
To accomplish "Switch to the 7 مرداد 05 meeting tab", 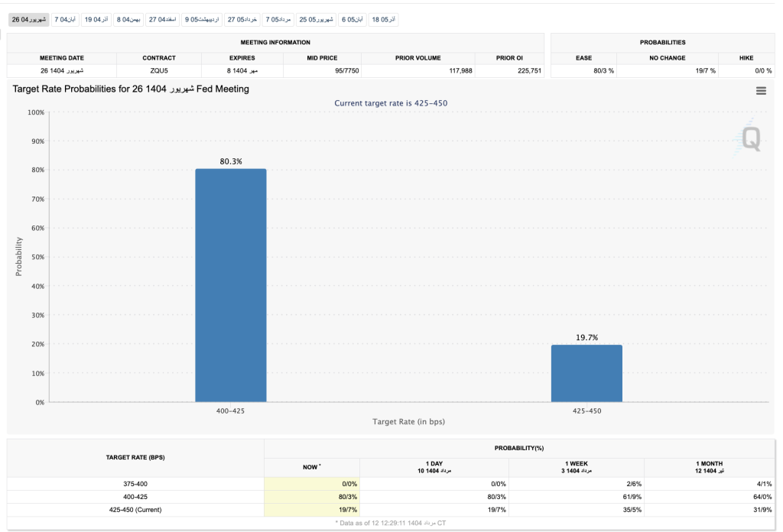I will point(278,19).
